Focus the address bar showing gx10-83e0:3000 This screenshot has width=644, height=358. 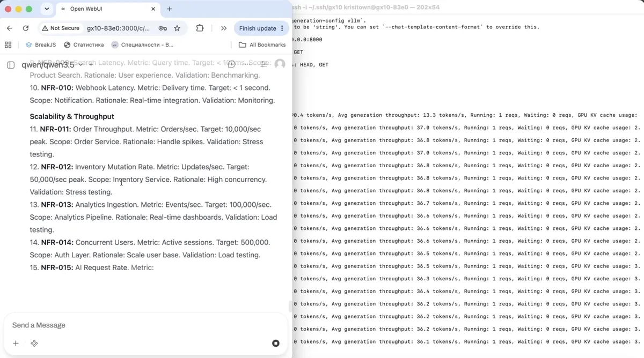coord(119,28)
